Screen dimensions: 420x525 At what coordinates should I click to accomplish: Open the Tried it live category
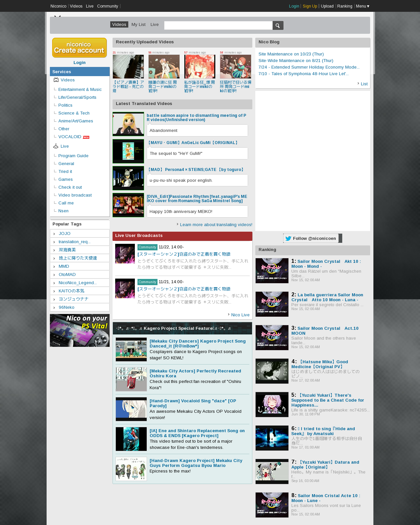pos(65,172)
